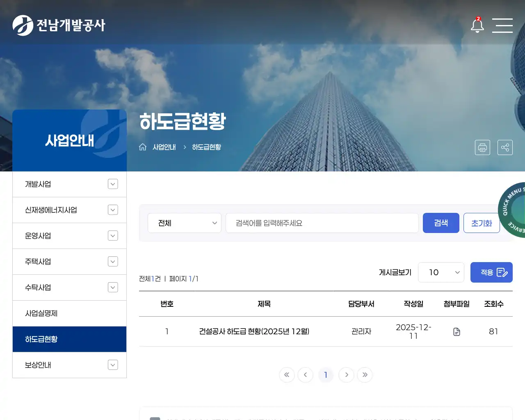Click the 초기화 reset button
The height and width of the screenshot is (420, 525).
482,223
